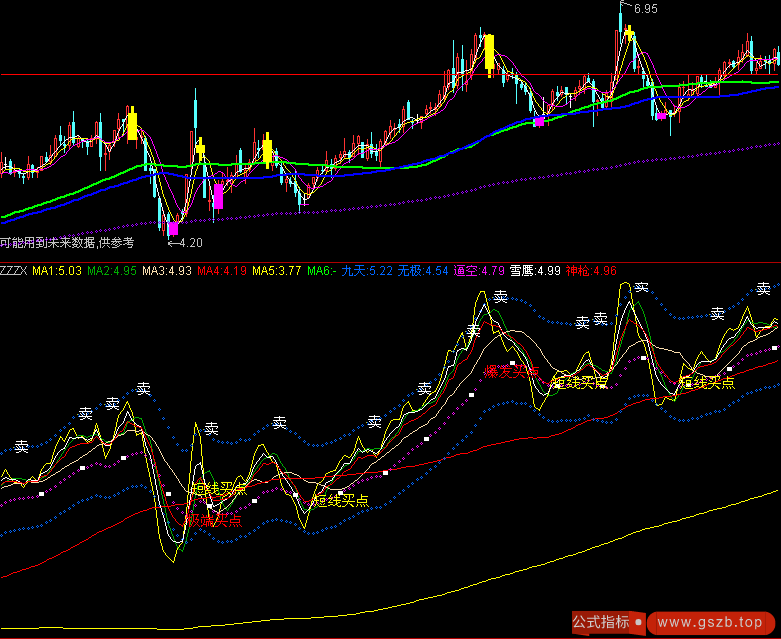Click the 雪鹰:4.99 legend entry
The width and height of the screenshot is (781, 639).
(x=535, y=270)
